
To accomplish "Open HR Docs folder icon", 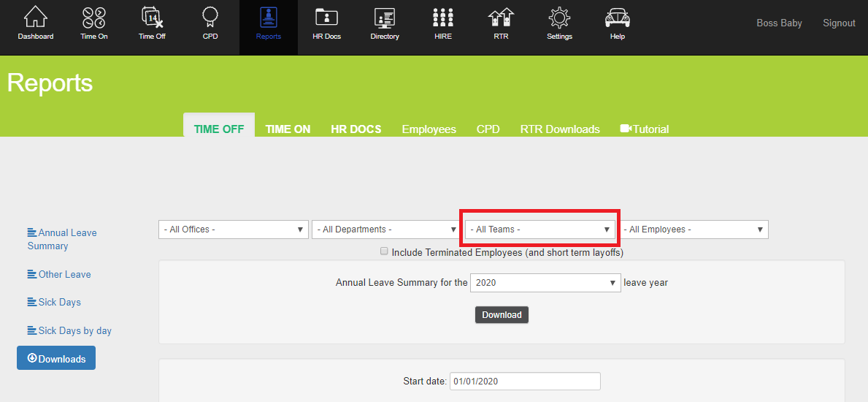I will 326,18.
